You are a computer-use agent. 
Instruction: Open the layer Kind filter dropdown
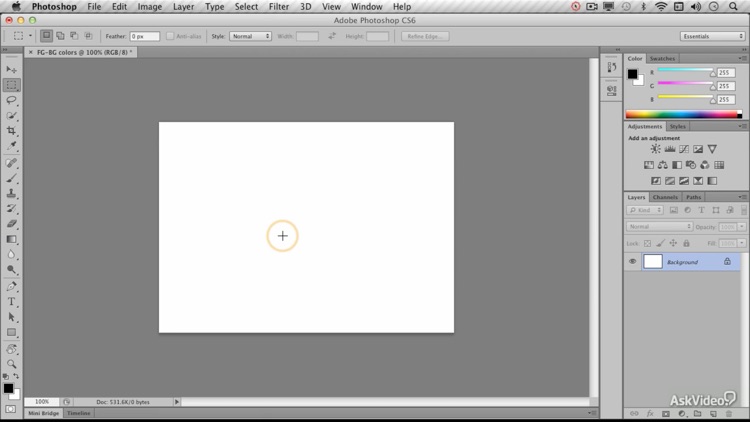pyautogui.click(x=645, y=210)
